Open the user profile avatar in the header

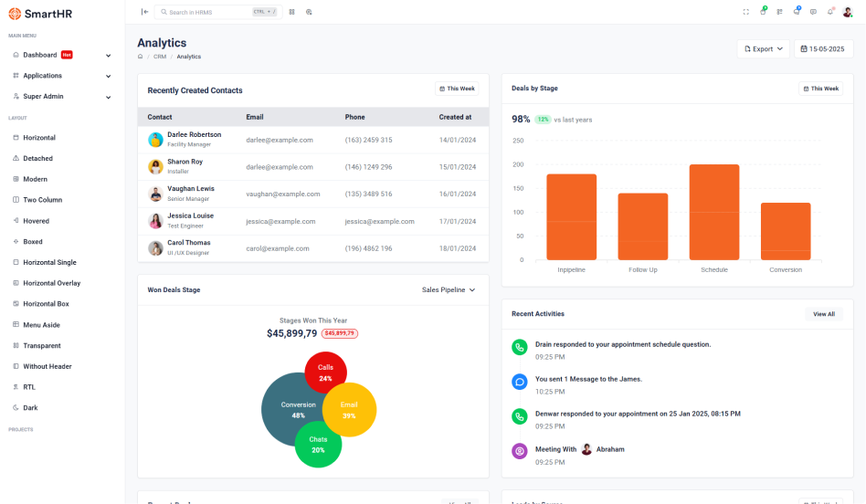pyautogui.click(x=849, y=12)
